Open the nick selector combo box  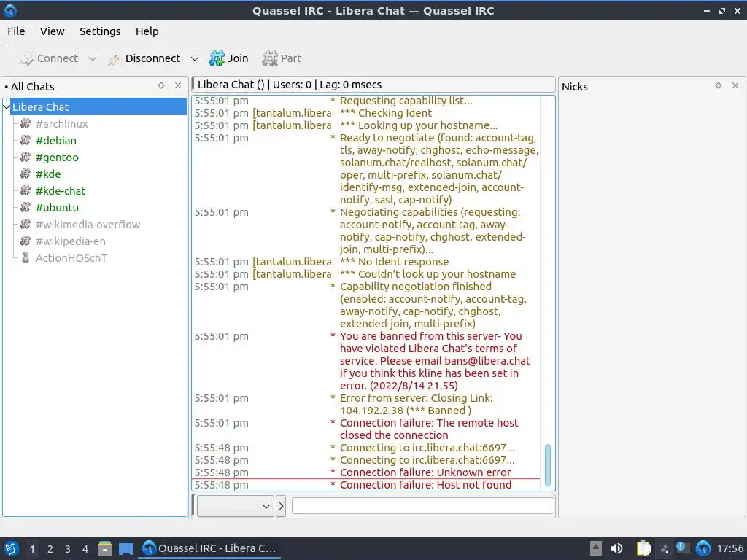[236, 506]
